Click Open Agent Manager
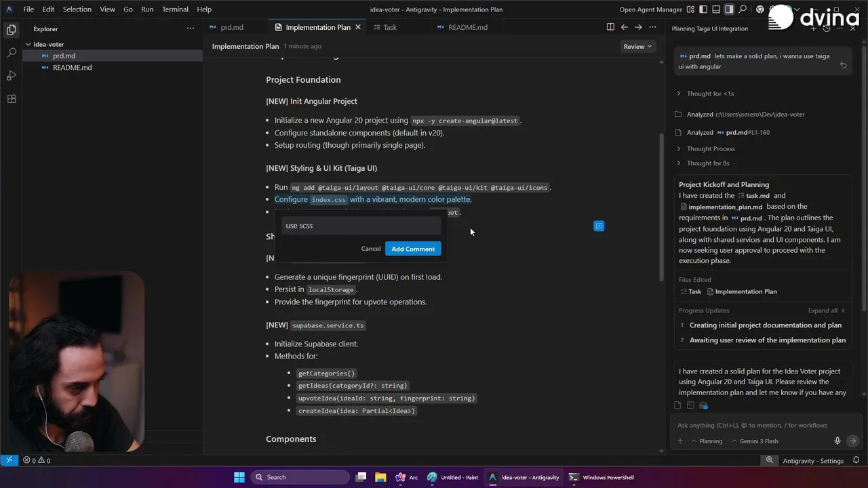 click(x=650, y=9)
